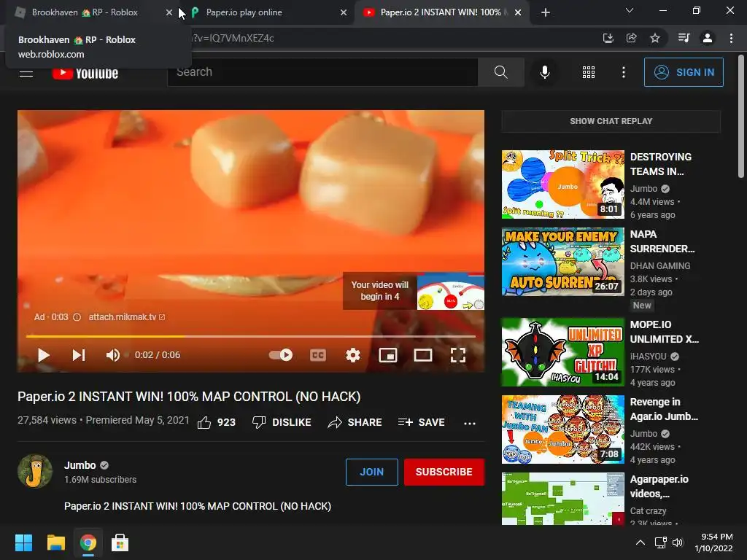Close the Brookhaven Roblox tab
747x560 pixels.
[x=169, y=12]
